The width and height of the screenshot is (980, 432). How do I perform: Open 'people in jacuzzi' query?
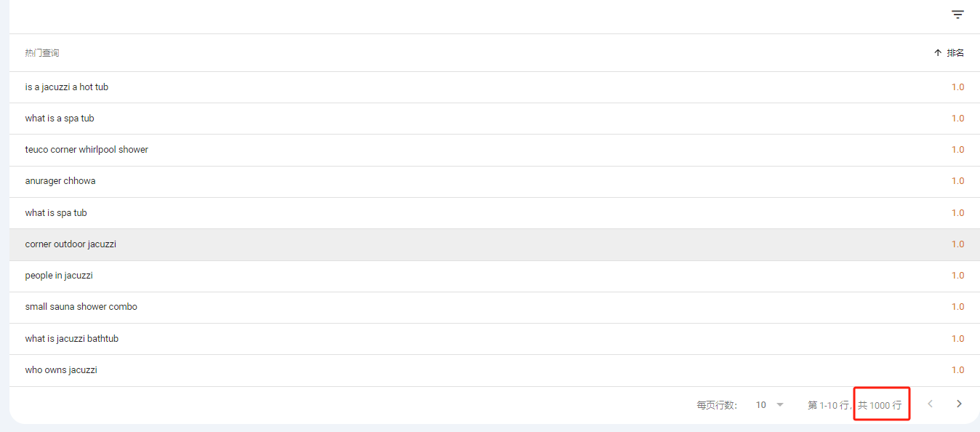coord(494,276)
